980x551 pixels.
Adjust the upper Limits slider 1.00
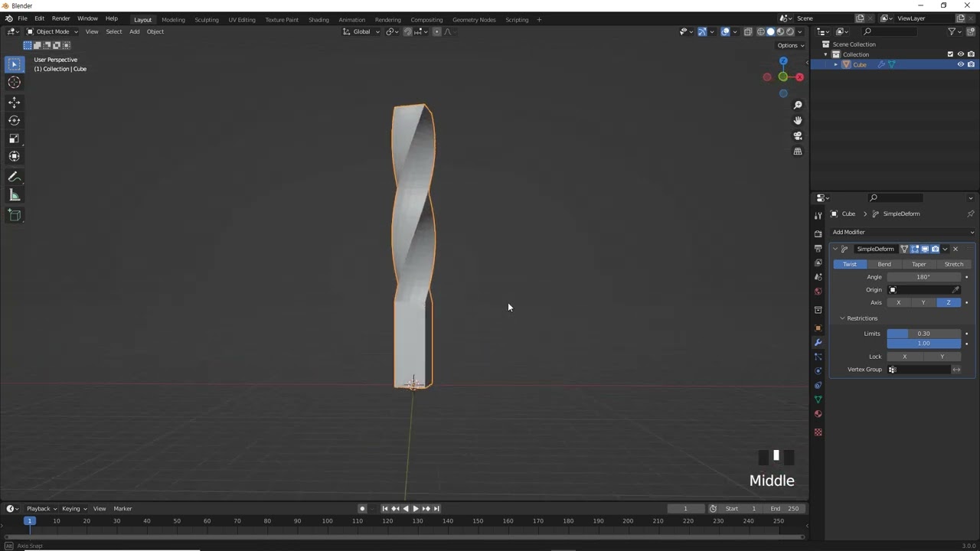924,343
